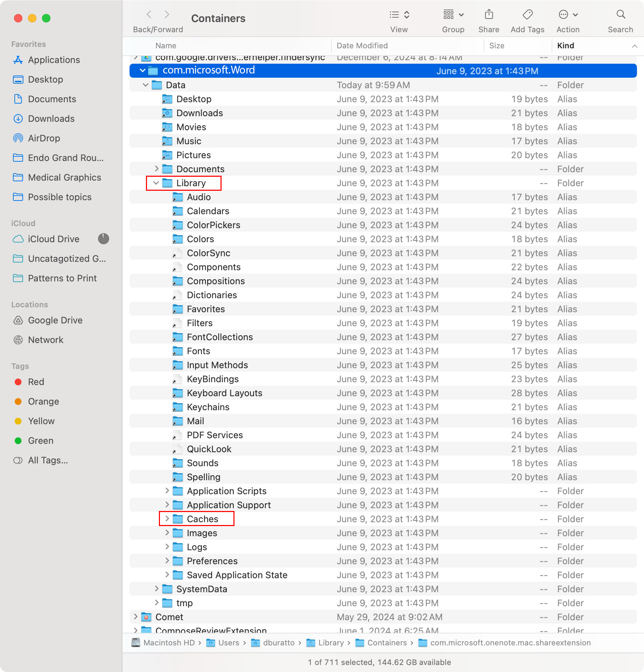Open Applications in sidebar Favorites
The width and height of the screenshot is (644, 672).
point(54,60)
